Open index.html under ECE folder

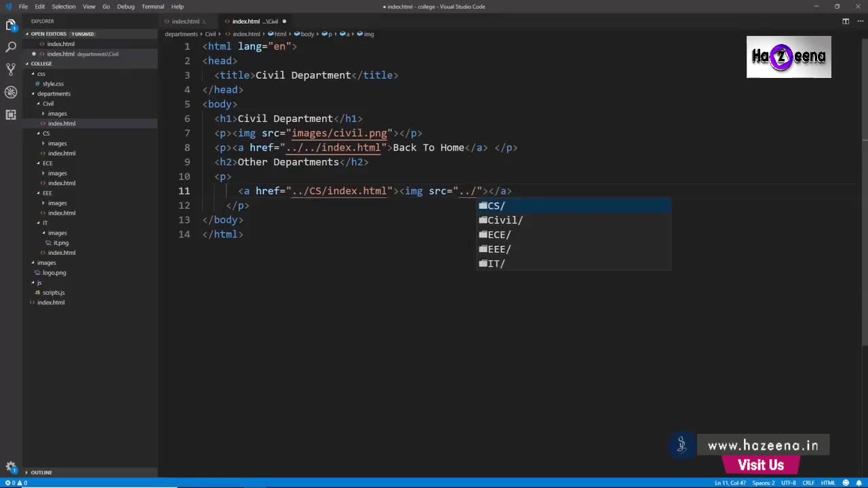[x=61, y=183]
